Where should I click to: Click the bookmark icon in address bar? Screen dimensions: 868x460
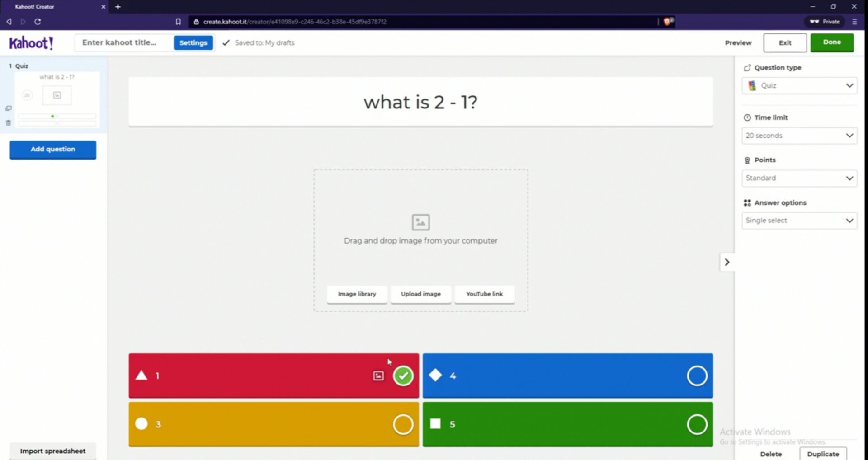[x=178, y=22]
